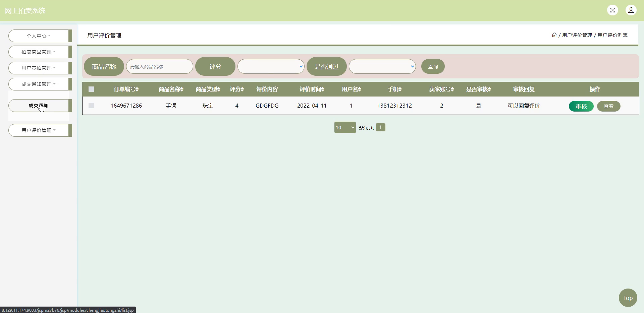The width and height of the screenshot is (644, 313).
Task: Open the user profile icon
Action: pos(631,10)
